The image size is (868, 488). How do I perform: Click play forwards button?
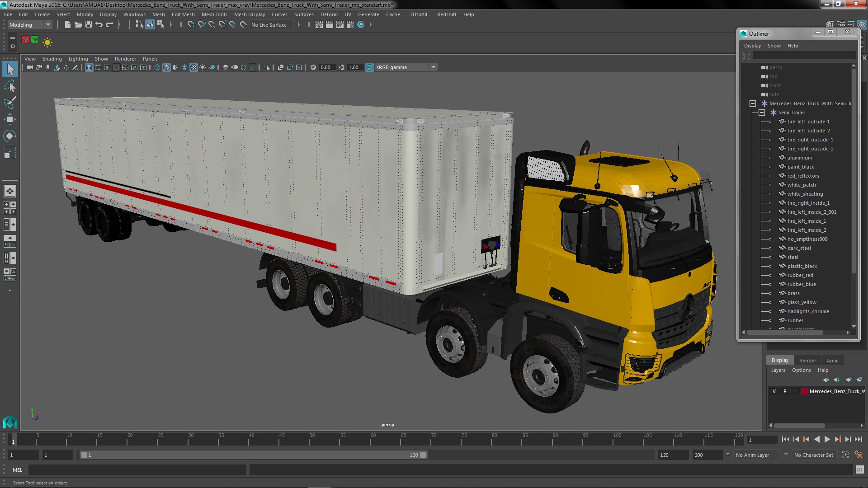pyautogui.click(x=827, y=439)
